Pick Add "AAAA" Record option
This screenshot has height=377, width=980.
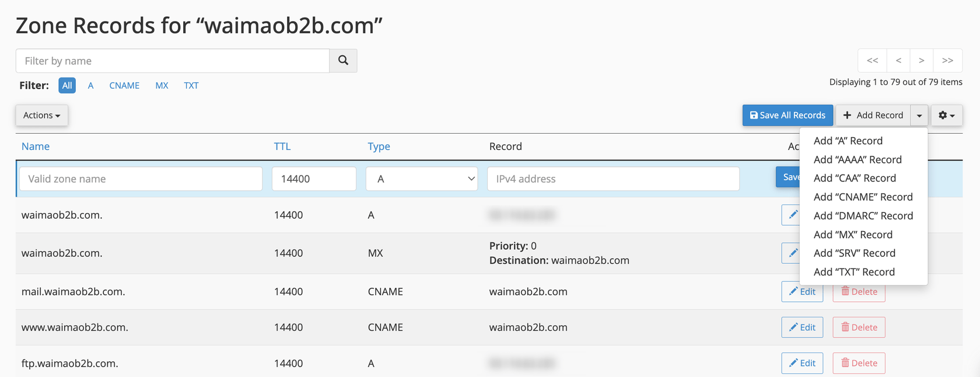(x=857, y=159)
